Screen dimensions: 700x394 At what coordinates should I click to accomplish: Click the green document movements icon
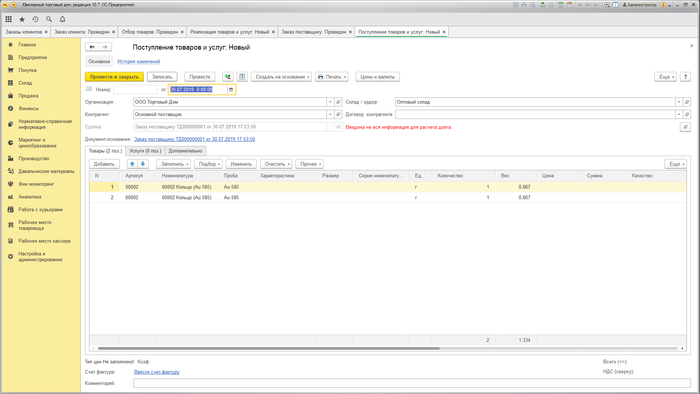[x=228, y=77]
